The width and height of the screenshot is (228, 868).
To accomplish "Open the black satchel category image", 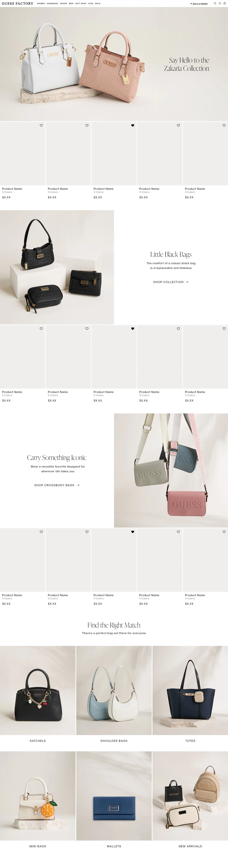I will [x=38, y=690].
